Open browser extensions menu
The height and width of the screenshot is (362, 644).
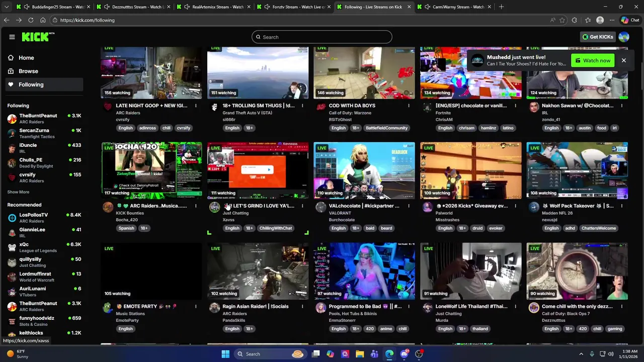574,20
